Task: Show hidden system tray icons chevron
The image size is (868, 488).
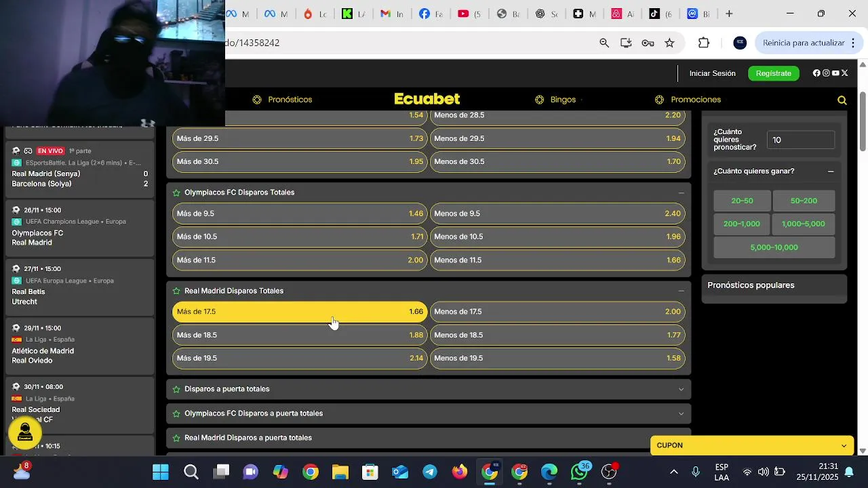Action: pyautogui.click(x=673, y=472)
